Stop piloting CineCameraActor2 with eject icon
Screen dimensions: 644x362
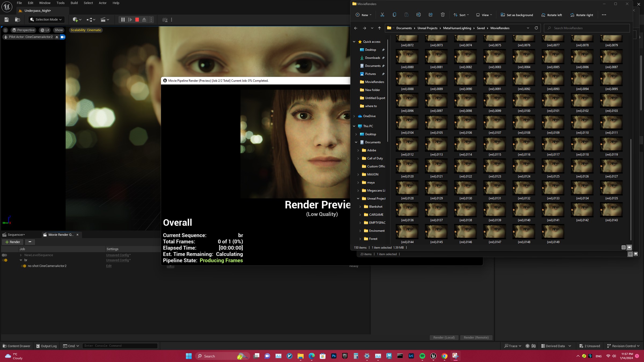(x=57, y=37)
